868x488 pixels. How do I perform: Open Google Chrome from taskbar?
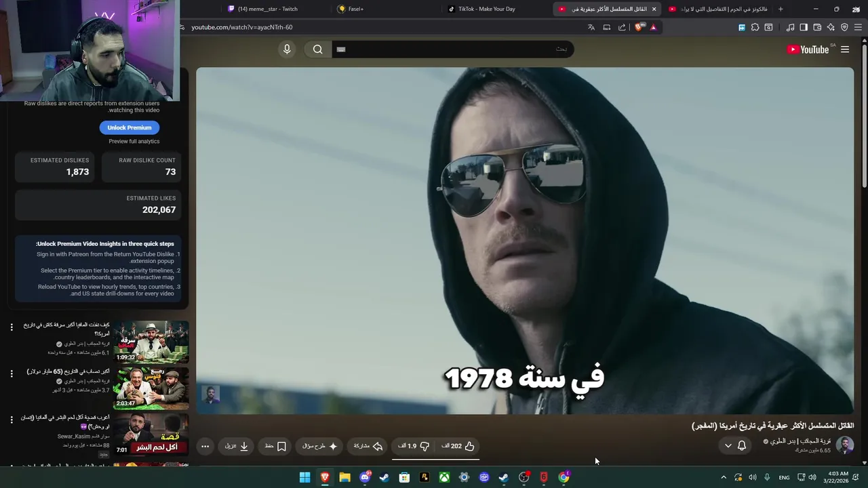tap(564, 478)
